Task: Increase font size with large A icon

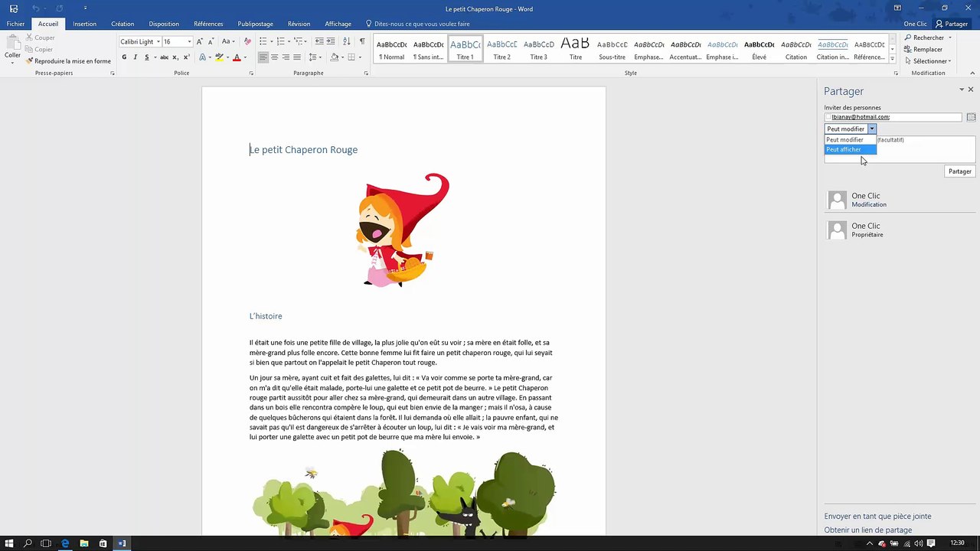Action: pyautogui.click(x=199, y=41)
